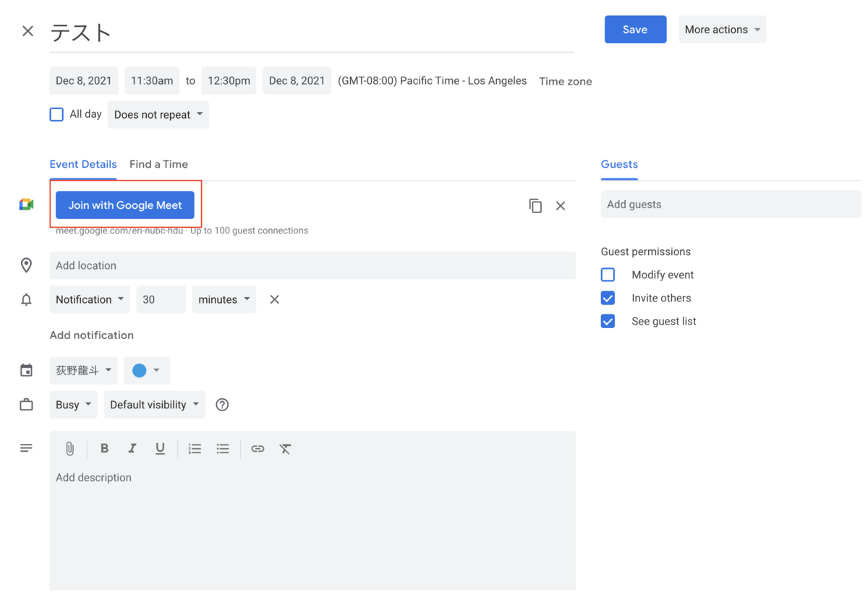Copy the Meet conferencing info icon
Image resolution: width=868 pixels, height=605 pixels.
point(535,206)
